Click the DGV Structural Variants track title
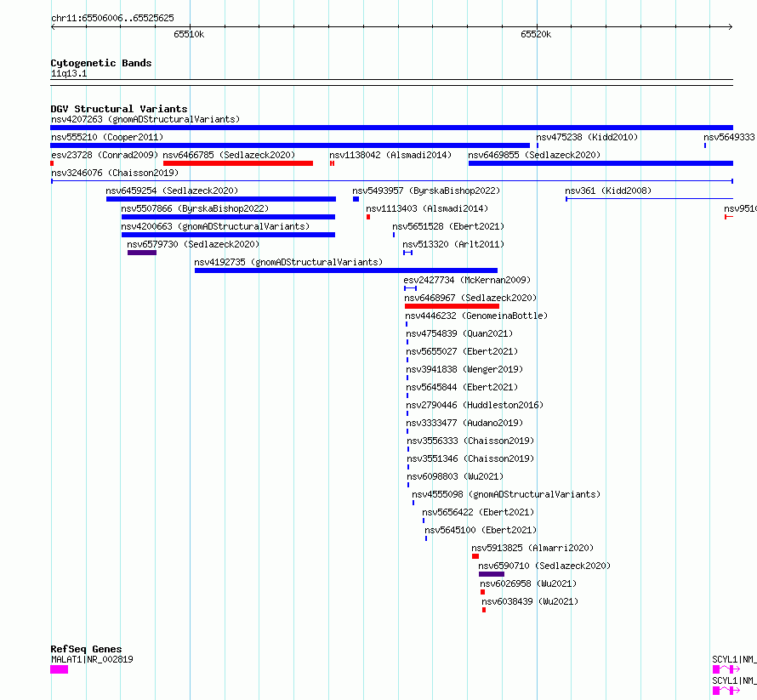757x700 pixels. click(119, 109)
